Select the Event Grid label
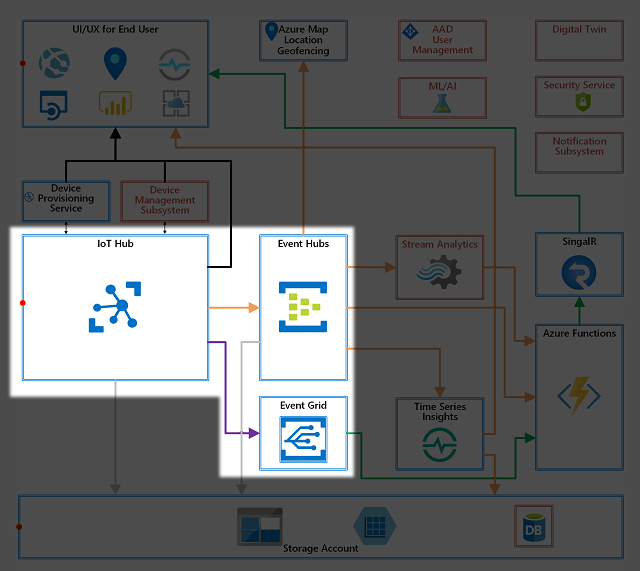 (303, 405)
